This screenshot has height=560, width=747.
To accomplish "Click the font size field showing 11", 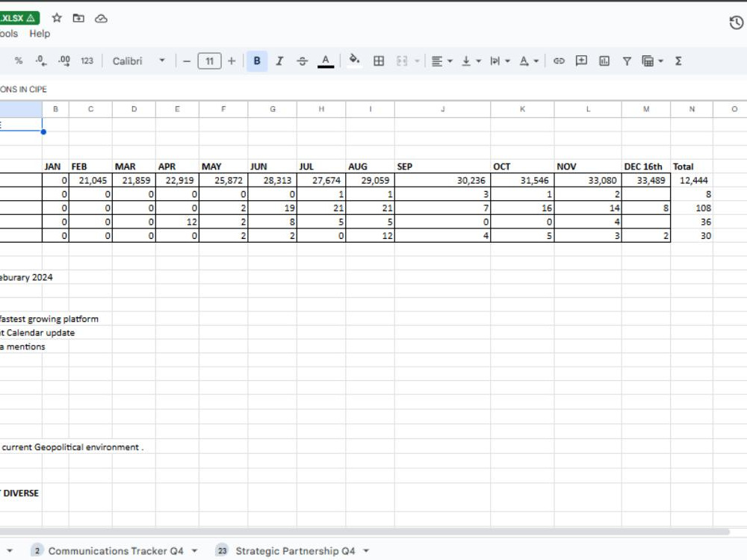I will coord(209,61).
